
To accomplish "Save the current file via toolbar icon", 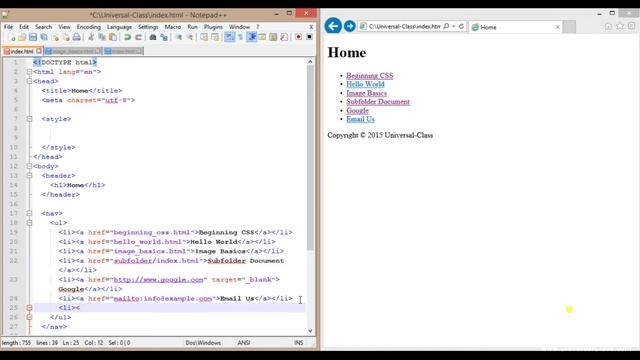I will pos(33,37).
